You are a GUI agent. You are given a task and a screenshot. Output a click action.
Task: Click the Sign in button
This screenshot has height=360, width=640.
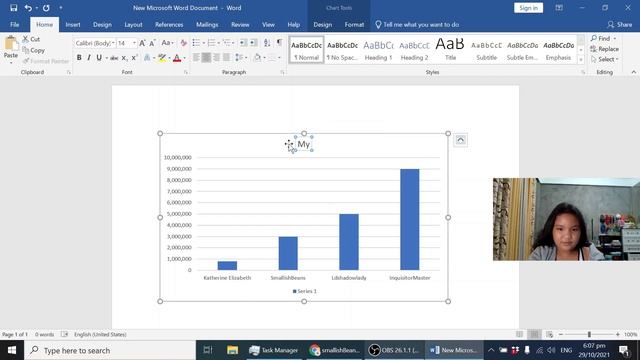[528, 8]
